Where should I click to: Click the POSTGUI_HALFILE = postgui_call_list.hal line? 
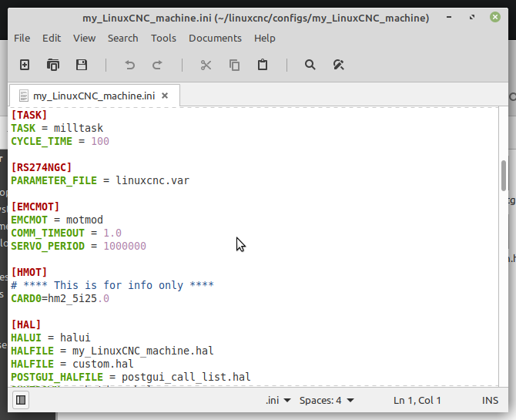pos(131,377)
